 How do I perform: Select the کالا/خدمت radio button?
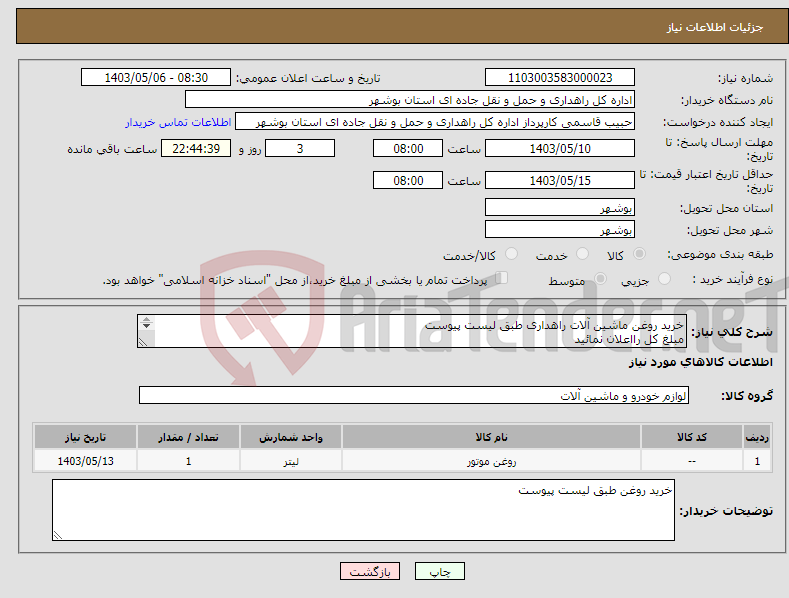[511, 254]
